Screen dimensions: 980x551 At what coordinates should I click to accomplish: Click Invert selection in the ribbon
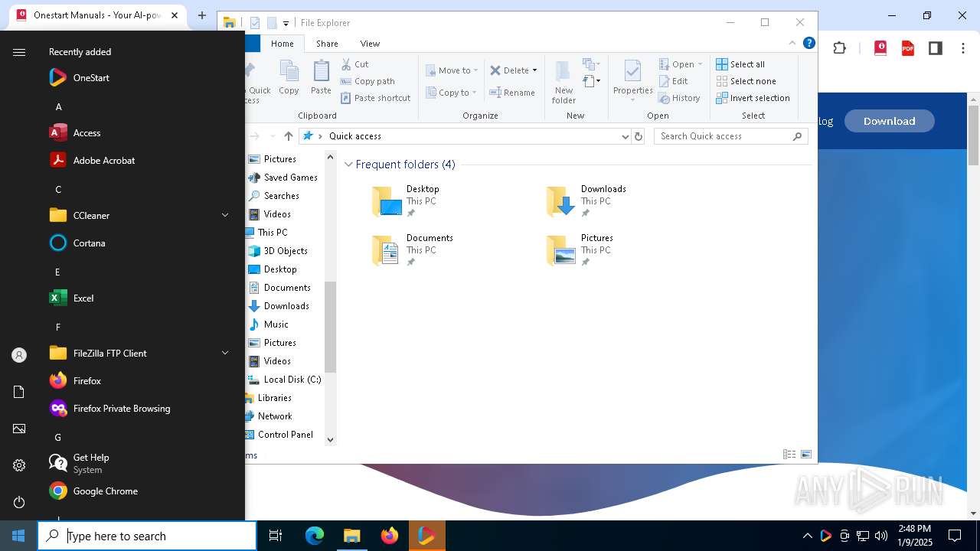753,98
